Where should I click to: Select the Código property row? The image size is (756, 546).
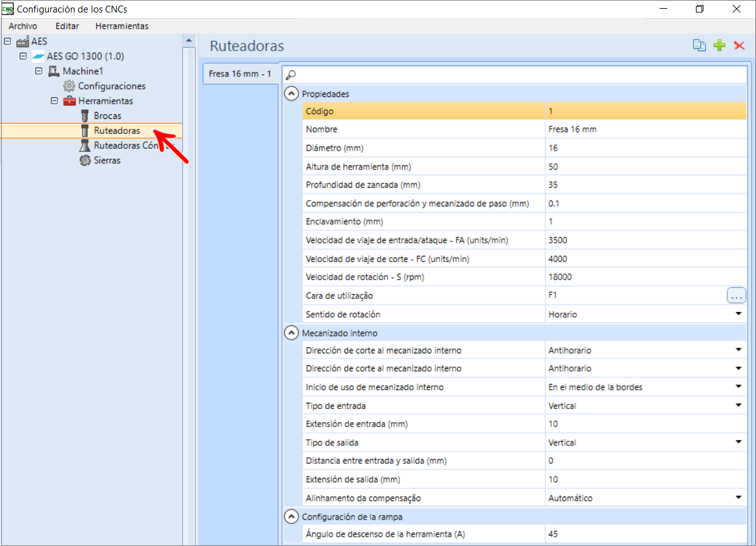point(524,111)
